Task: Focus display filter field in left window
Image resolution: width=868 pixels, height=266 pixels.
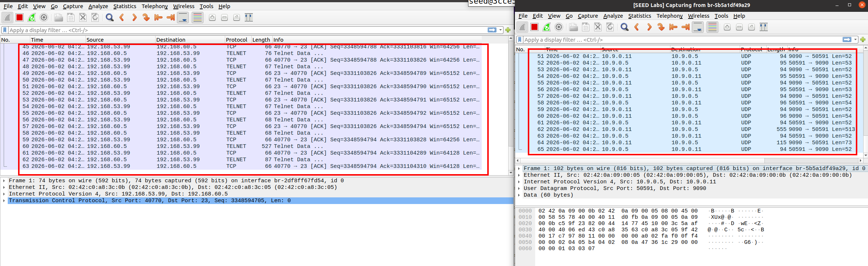Action: (247, 30)
